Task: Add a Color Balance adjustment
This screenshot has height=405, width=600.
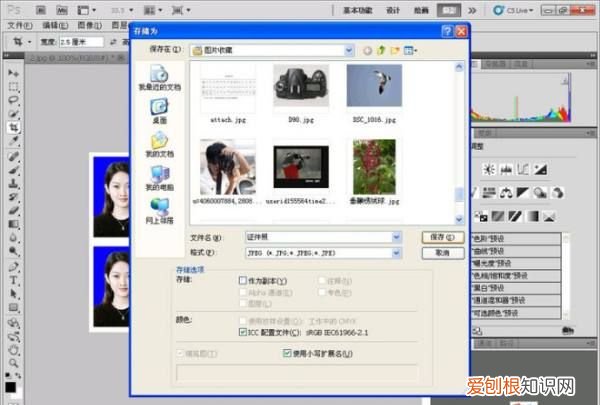Action: click(x=506, y=193)
